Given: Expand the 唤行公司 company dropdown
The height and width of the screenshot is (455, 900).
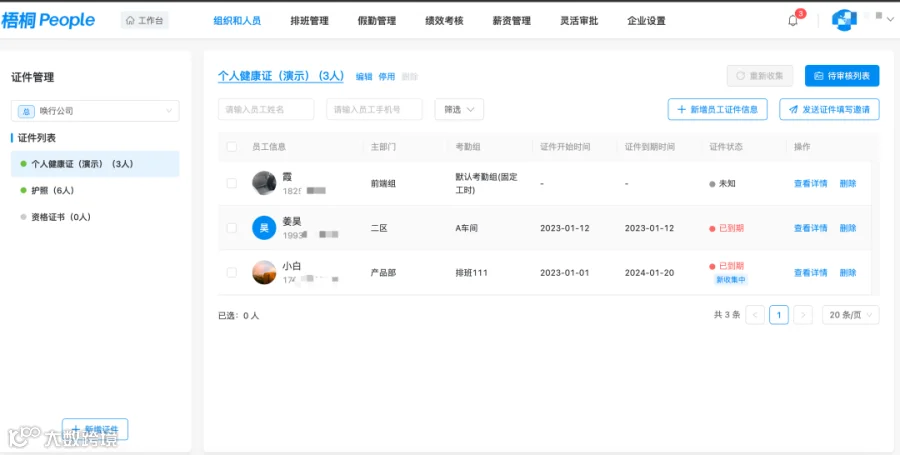Looking at the screenshot, I should (95, 111).
